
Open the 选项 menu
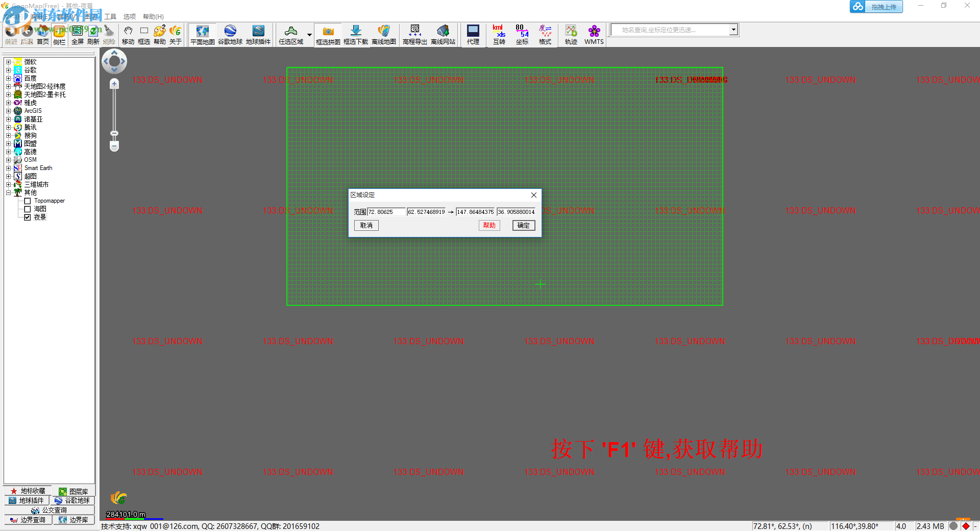130,17
